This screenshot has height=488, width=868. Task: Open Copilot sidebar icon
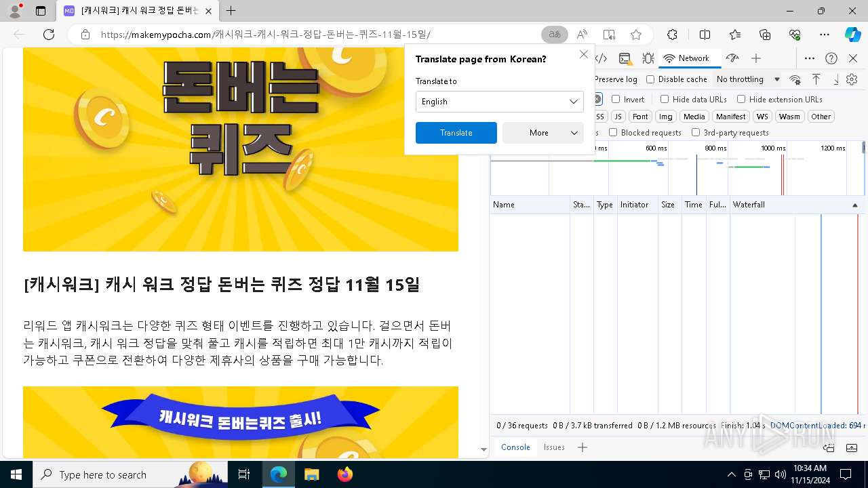click(x=852, y=35)
